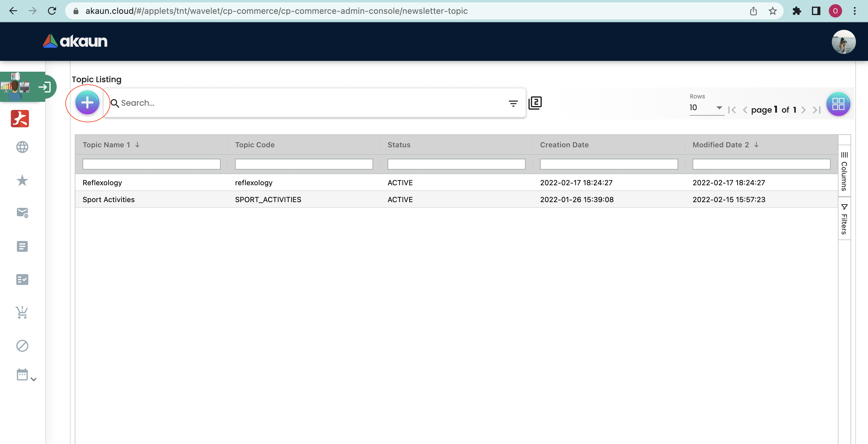Select the Reflexology topic row
Viewport: 868px width, 444px height.
click(x=102, y=183)
